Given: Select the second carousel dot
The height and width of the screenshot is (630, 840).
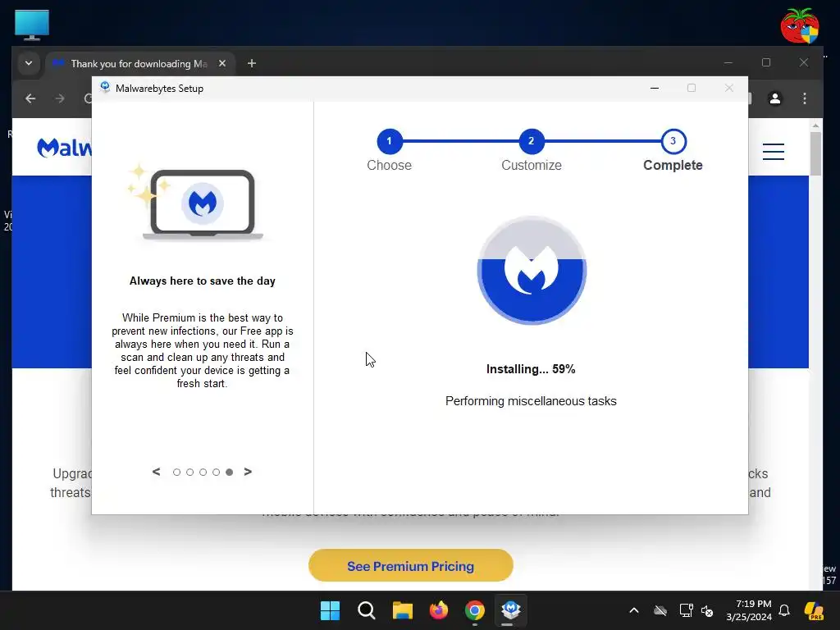Looking at the screenshot, I should pyautogui.click(x=189, y=472).
